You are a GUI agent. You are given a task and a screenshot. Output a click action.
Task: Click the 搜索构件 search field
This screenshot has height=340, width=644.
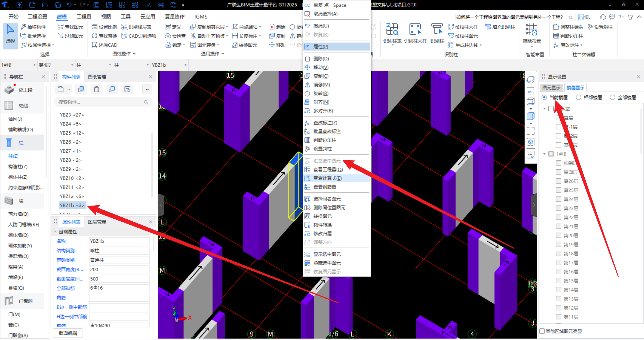[x=103, y=102]
